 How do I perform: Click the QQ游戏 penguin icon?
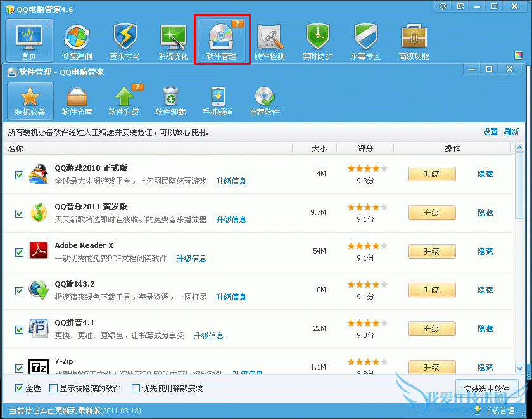click(x=39, y=174)
